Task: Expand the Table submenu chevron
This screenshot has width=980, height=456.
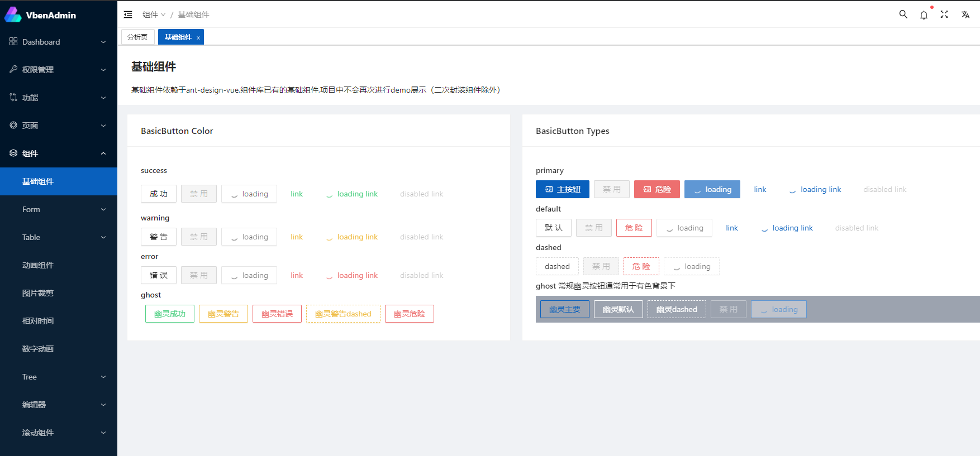Action: (103, 237)
